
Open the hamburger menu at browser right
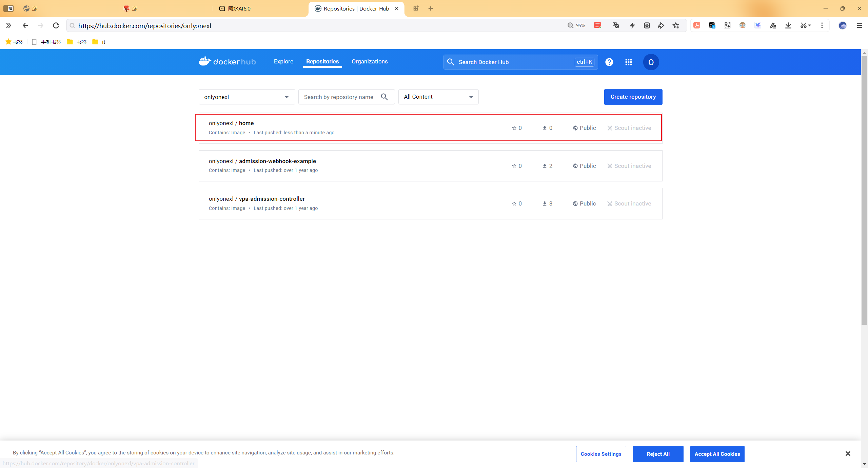859,25
